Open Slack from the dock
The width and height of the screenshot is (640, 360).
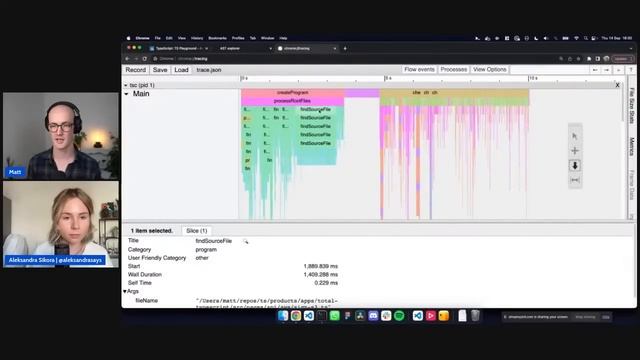click(x=386, y=316)
